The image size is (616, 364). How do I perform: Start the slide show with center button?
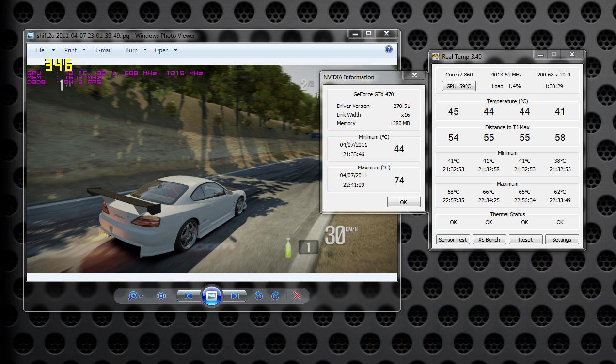coord(212,295)
